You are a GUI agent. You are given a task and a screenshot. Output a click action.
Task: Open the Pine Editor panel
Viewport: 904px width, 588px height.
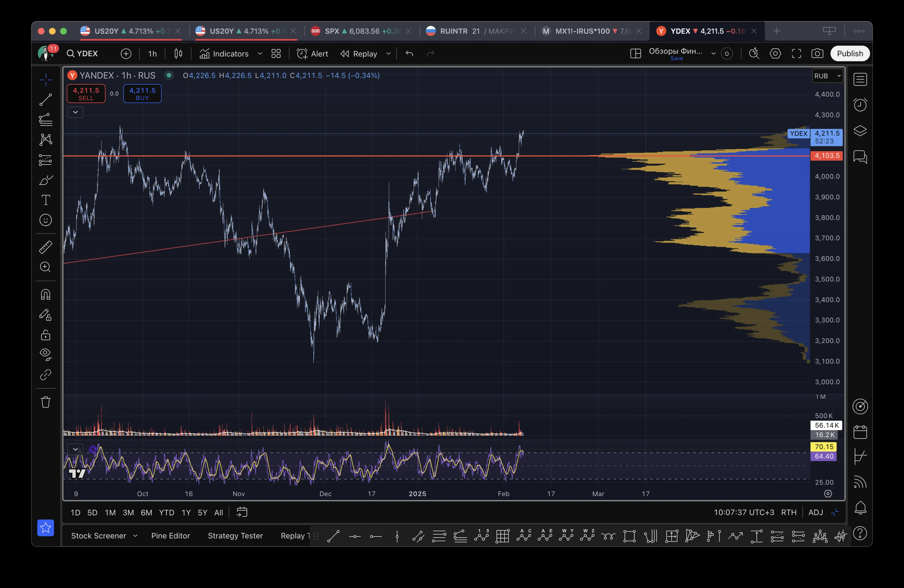click(171, 536)
